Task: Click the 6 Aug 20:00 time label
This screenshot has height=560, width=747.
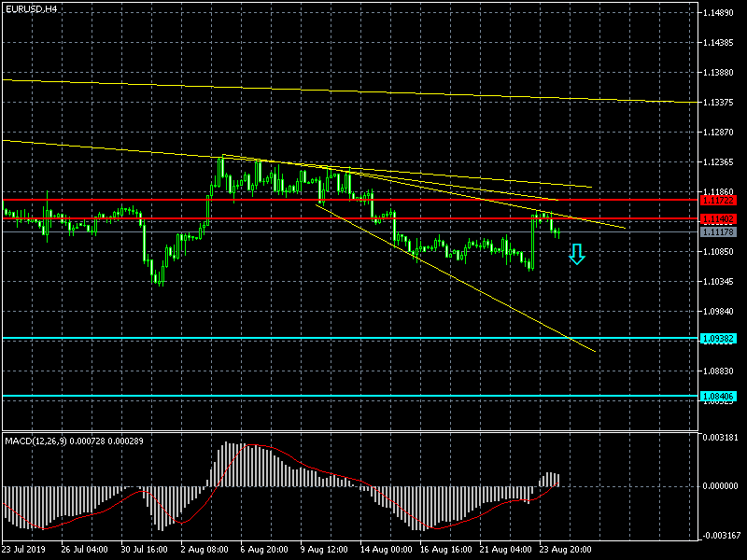Action: 262,550
